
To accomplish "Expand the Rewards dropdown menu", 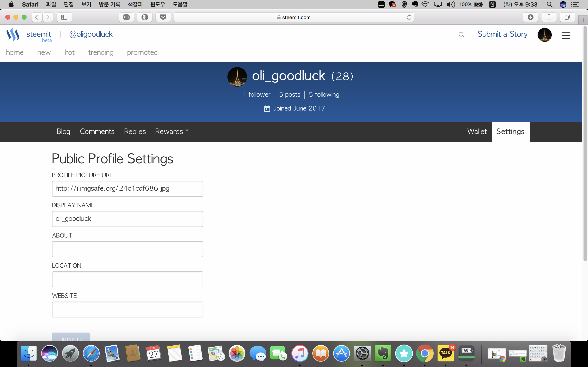I will [x=171, y=132].
